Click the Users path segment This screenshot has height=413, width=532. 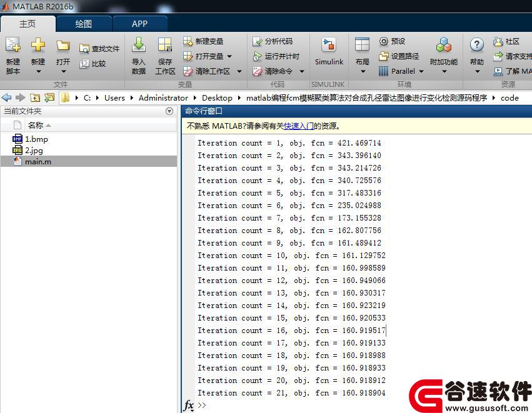(114, 98)
